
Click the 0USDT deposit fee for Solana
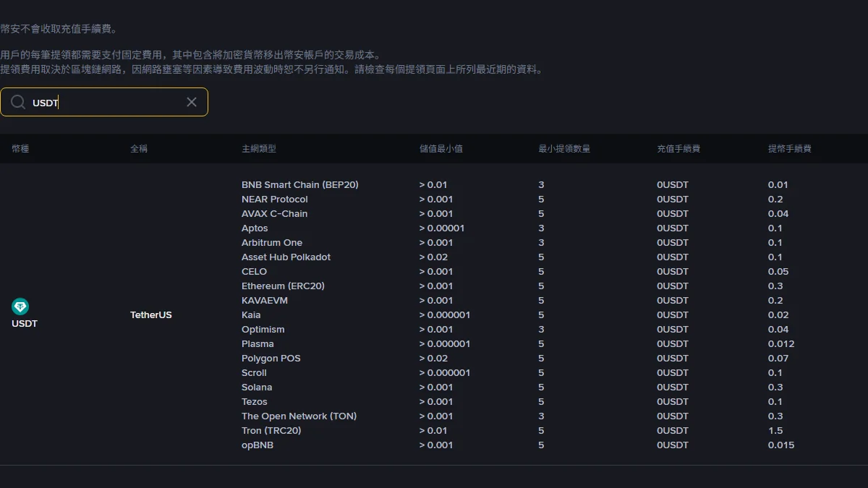pos(673,388)
